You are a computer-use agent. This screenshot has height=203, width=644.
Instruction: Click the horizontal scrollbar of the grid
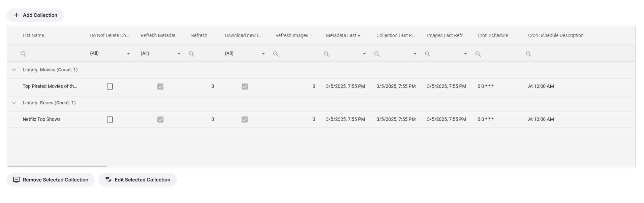(57, 166)
